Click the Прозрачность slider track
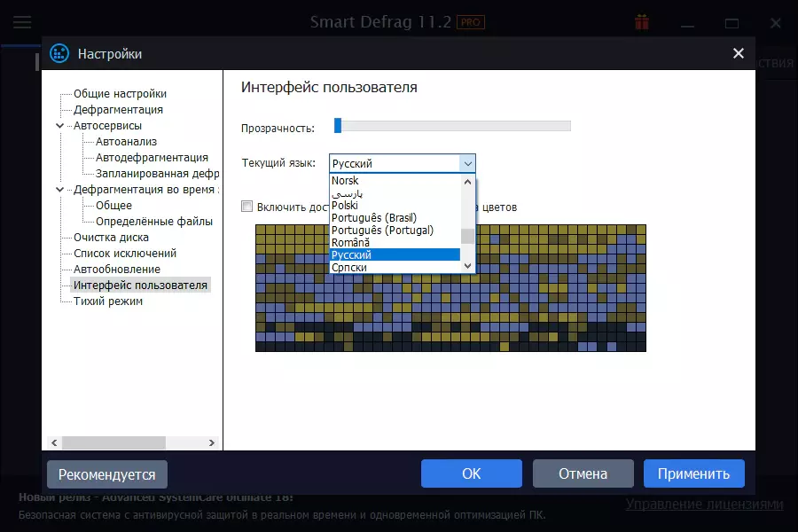The height and width of the screenshot is (532, 798). 452,126
